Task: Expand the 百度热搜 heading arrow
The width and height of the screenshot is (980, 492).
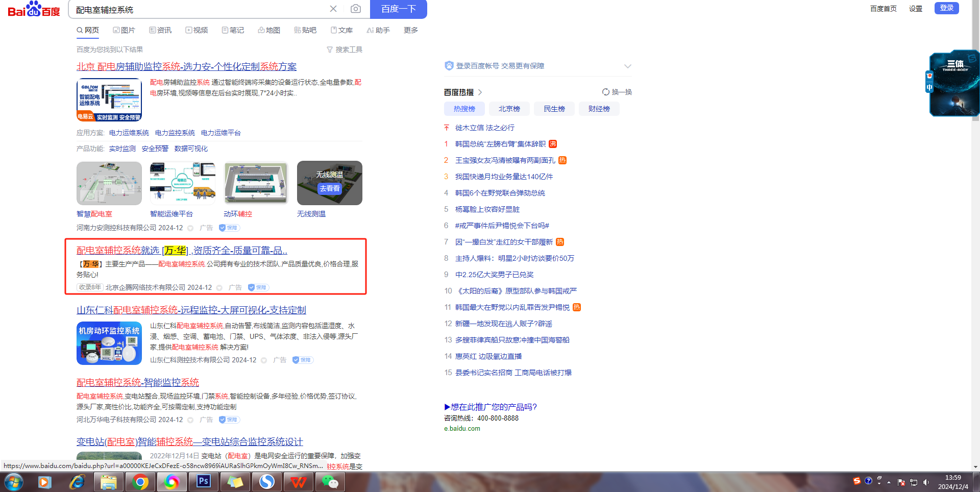Action: point(480,92)
